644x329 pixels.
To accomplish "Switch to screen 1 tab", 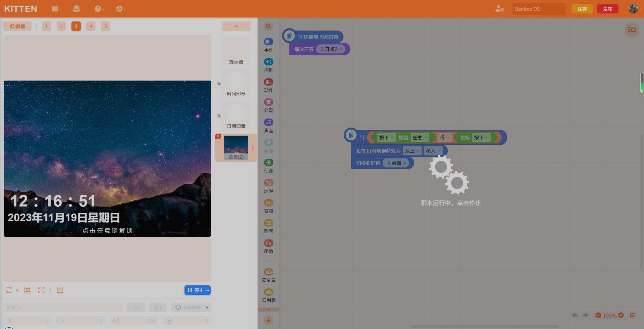I will point(47,26).
